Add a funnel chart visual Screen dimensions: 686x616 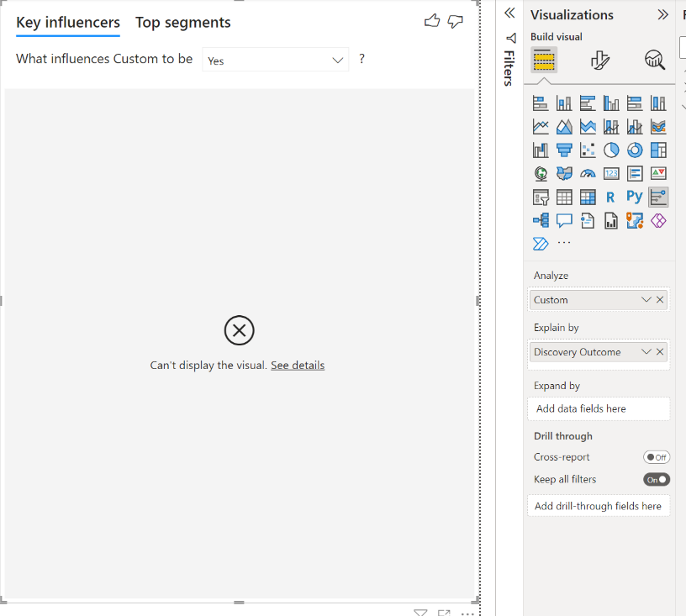coord(564,150)
